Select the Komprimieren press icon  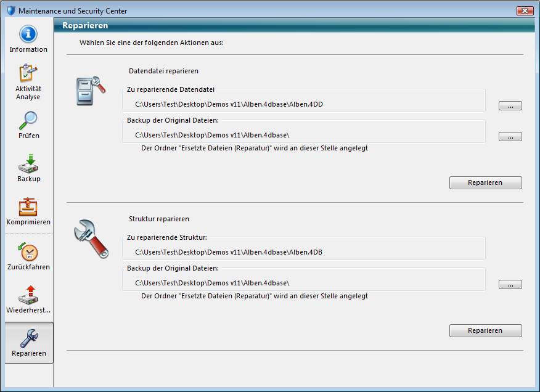click(x=28, y=206)
